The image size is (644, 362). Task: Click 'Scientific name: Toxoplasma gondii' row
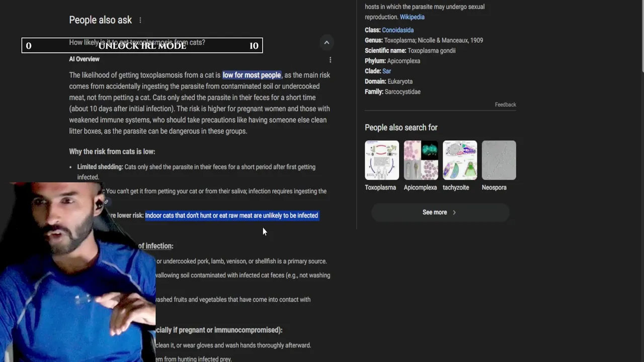coord(410,51)
